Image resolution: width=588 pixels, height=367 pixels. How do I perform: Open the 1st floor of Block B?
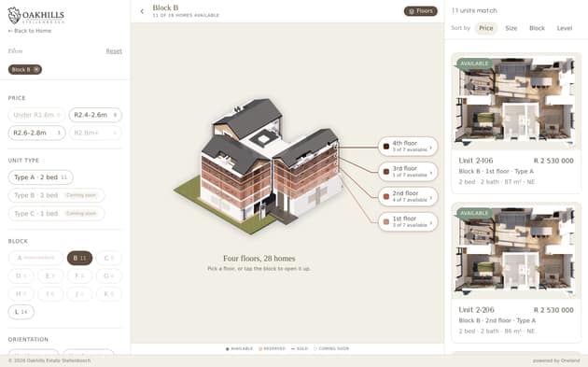(x=408, y=221)
